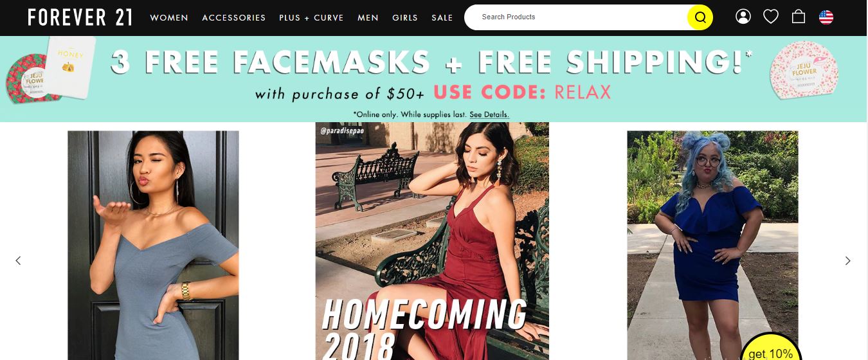The image size is (868, 360).
Task: Open the Women menu
Action: pos(169,18)
